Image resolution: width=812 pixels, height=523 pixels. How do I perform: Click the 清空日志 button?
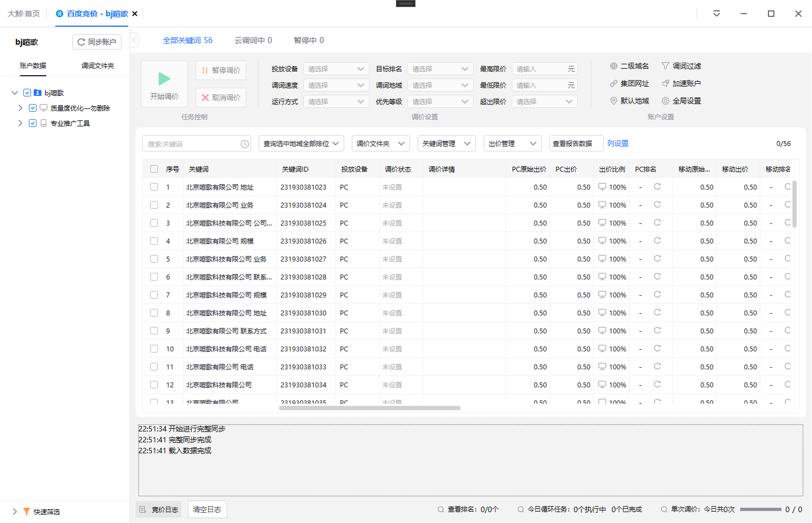207,509
